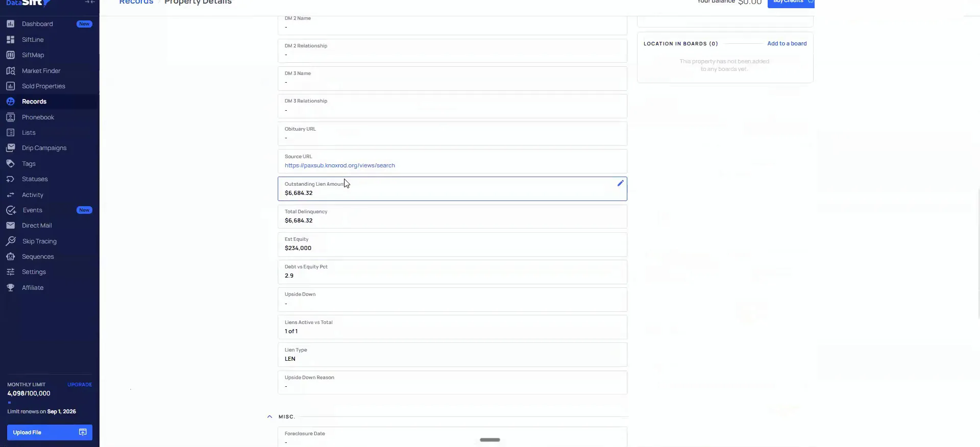Go to SiftLine page

coord(33,39)
